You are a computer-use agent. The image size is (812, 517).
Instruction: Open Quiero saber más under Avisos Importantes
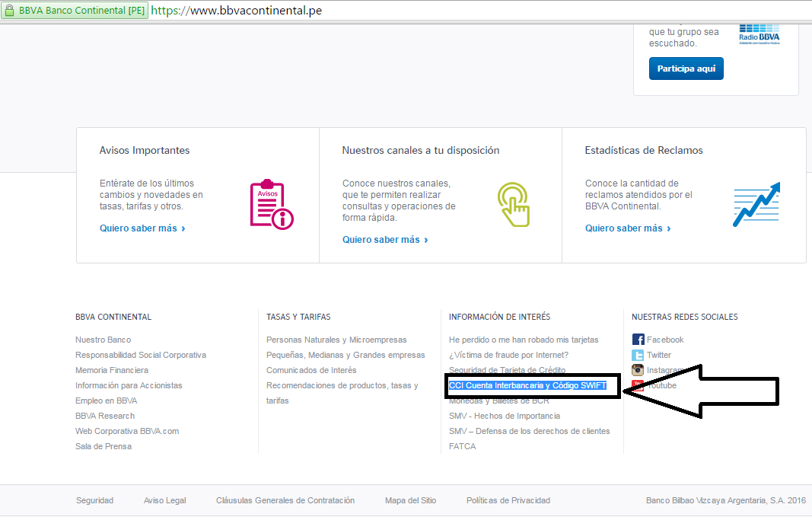[x=142, y=228]
